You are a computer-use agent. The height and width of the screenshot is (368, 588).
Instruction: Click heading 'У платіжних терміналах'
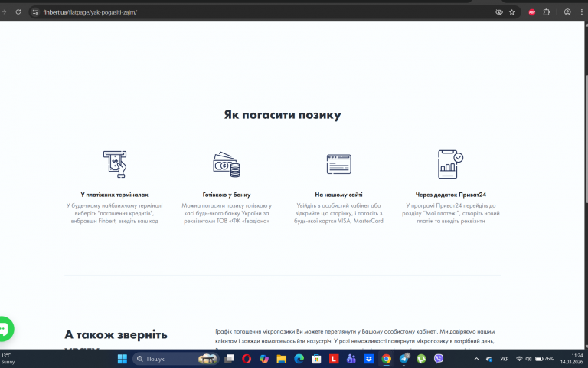[114, 195]
